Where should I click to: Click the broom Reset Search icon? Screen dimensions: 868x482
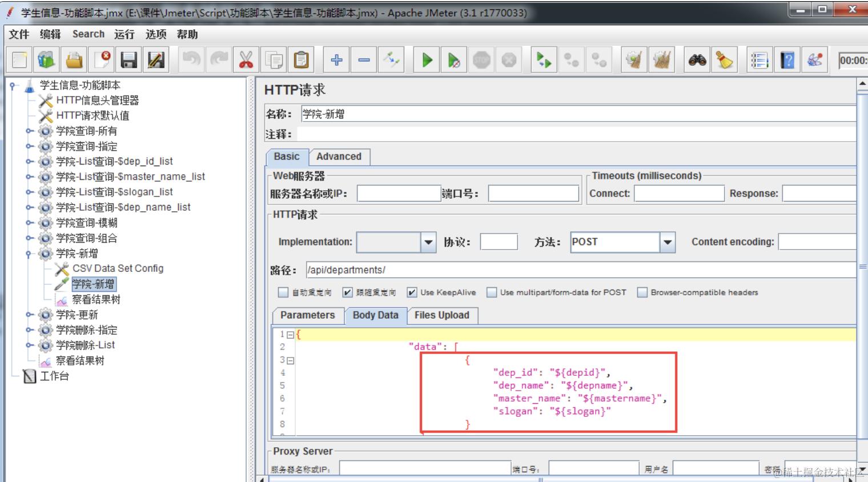(725, 60)
